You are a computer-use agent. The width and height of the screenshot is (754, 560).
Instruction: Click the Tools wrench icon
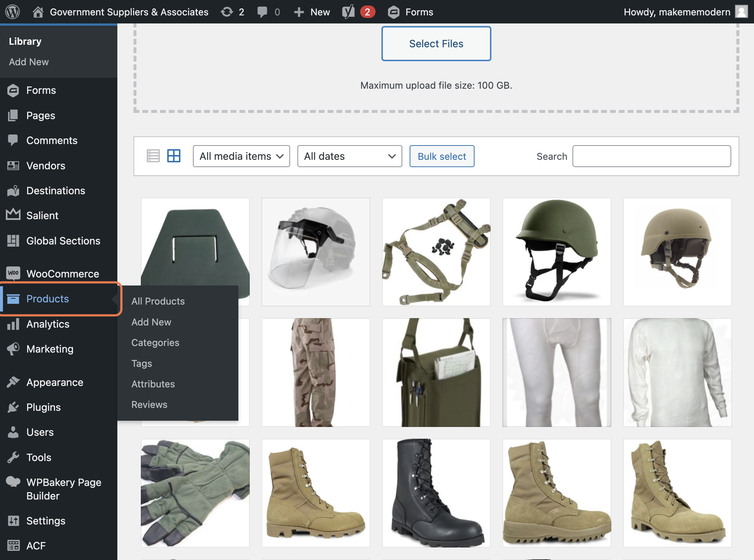(13, 457)
